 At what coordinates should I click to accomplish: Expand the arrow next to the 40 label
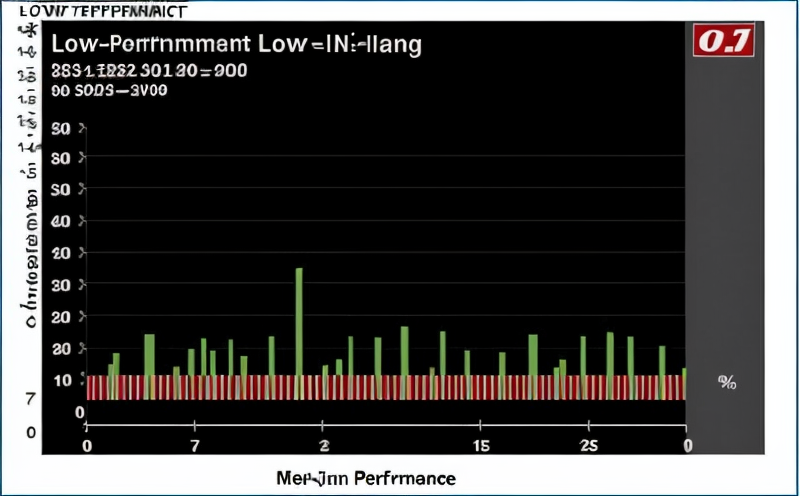coord(83,222)
